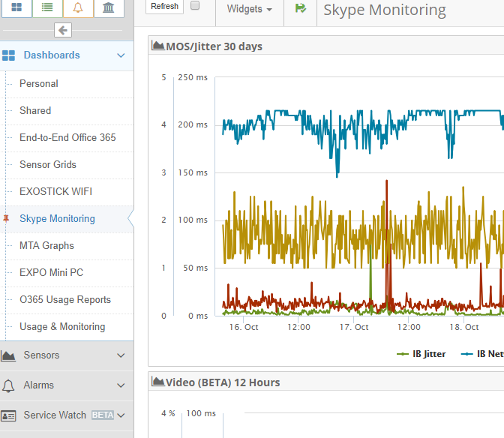Click the Alarms bell icon in sidebar

8,385
